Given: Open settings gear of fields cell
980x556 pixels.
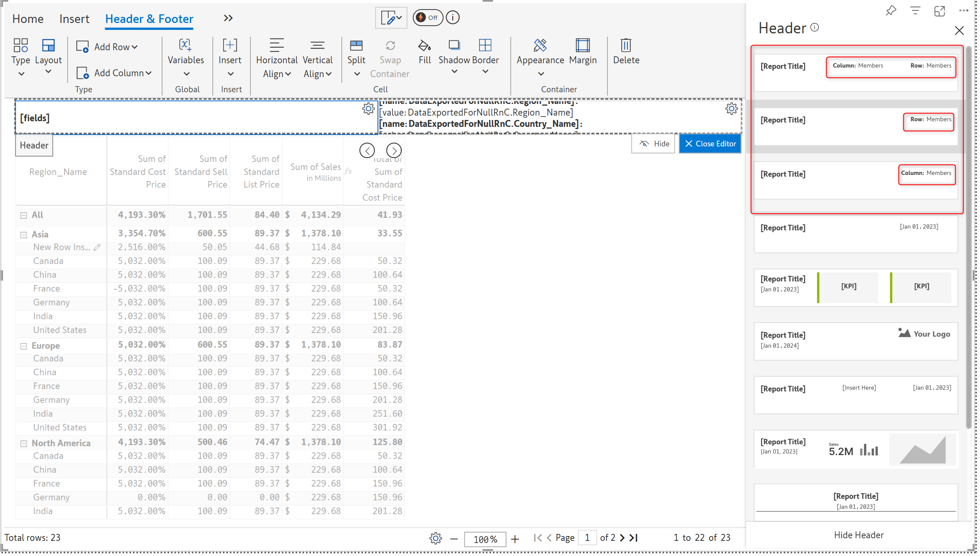Looking at the screenshot, I should [368, 109].
